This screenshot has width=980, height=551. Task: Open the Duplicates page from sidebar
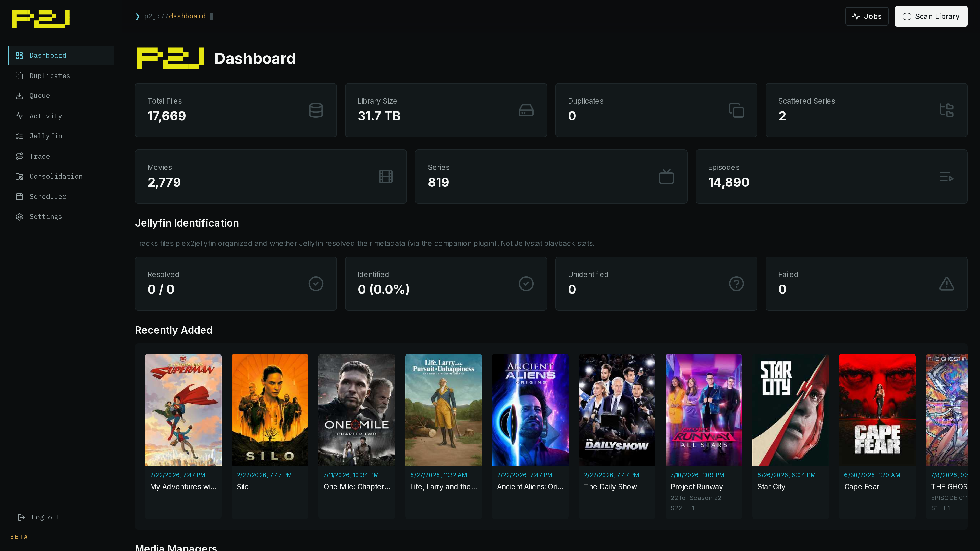coord(61,76)
